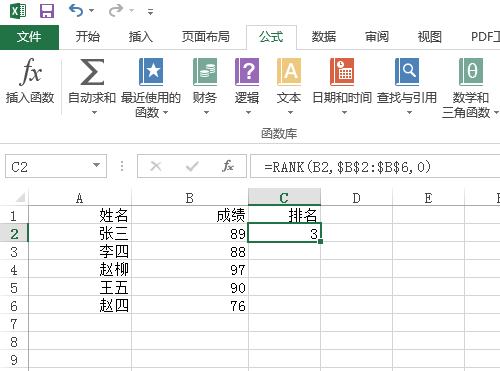500x371 pixels.
Task: Click the formula bar fx insert function icon
Action: click(x=228, y=166)
